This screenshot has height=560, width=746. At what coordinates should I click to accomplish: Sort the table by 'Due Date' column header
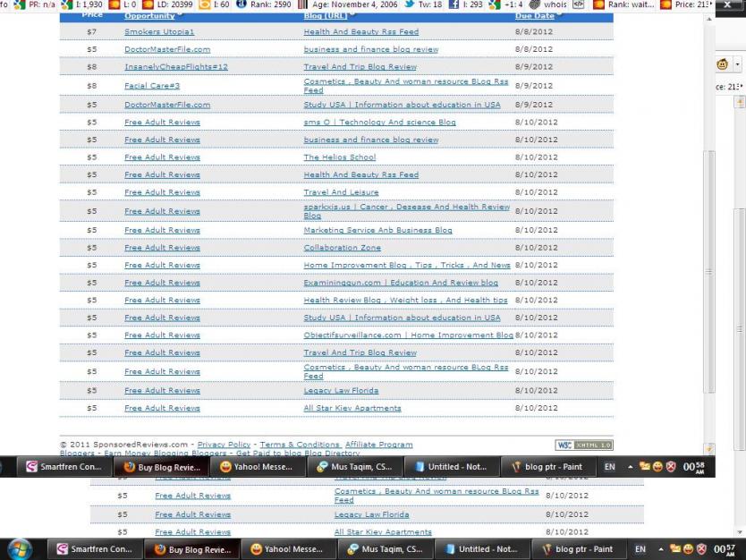point(534,16)
